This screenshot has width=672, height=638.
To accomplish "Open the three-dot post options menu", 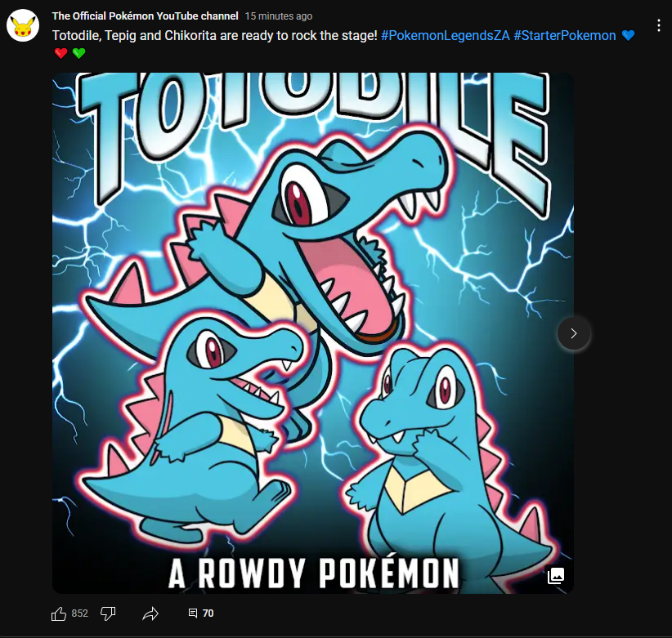I will (658, 26).
